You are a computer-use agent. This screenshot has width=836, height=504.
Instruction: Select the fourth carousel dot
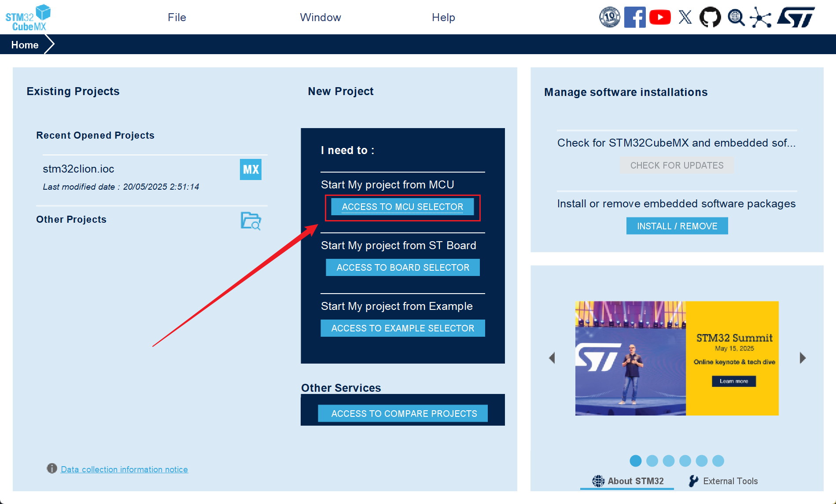685,461
